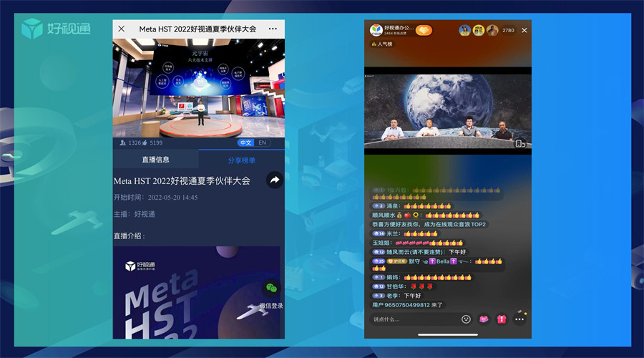This screenshot has width=644, height=358.
Task: Tap the comment from 涌泉
Action: tap(411, 206)
